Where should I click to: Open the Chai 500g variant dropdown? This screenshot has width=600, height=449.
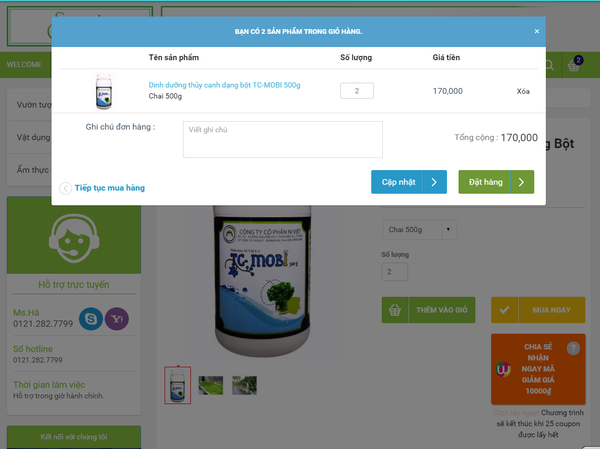(x=419, y=229)
